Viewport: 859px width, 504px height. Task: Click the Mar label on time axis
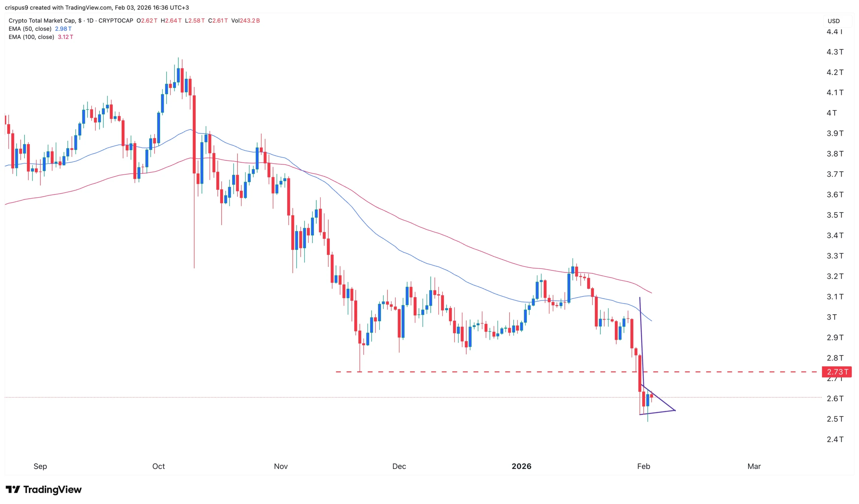coord(754,466)
